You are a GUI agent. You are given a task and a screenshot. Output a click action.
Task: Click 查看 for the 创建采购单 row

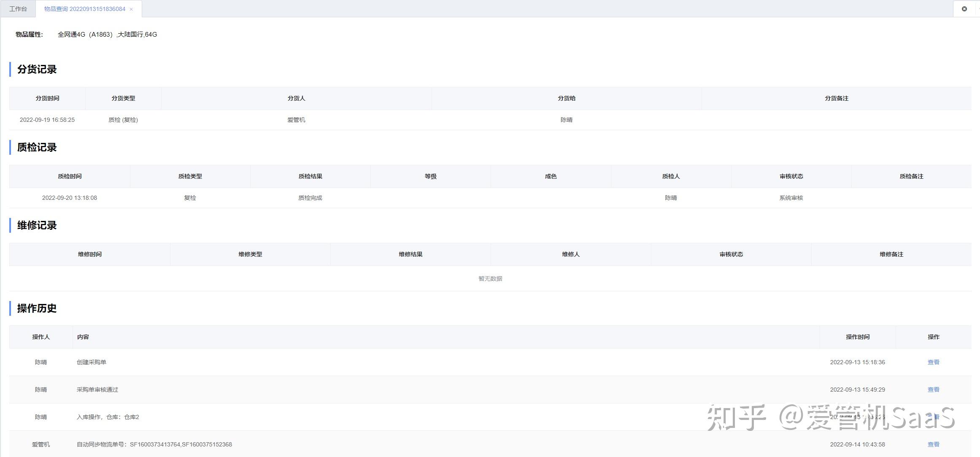933,362
